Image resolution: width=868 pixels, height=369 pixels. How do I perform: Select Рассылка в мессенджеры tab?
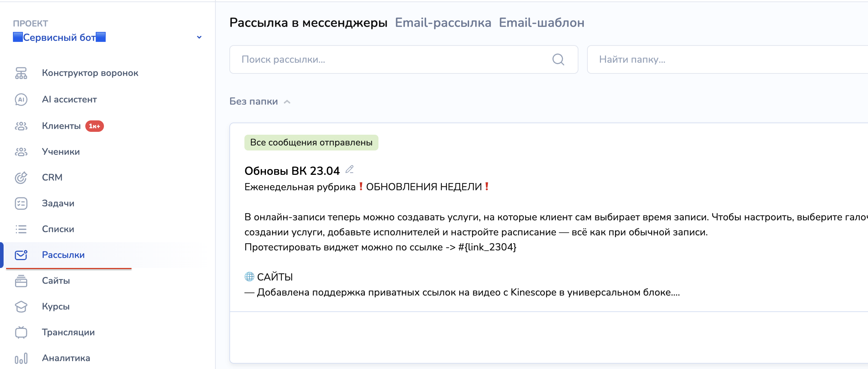308,23
